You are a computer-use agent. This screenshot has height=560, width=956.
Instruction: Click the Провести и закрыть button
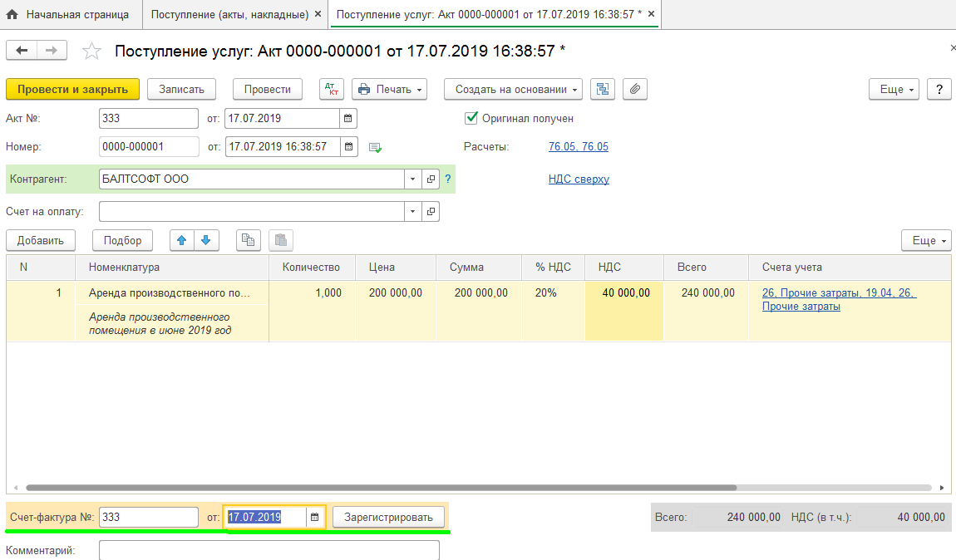click(x=72, y=90)
